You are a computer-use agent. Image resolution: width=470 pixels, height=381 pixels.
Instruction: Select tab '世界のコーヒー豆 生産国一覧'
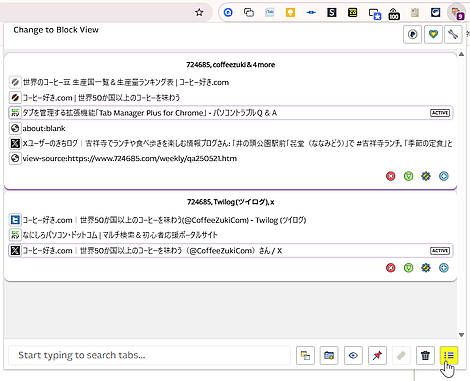point(231,82)
